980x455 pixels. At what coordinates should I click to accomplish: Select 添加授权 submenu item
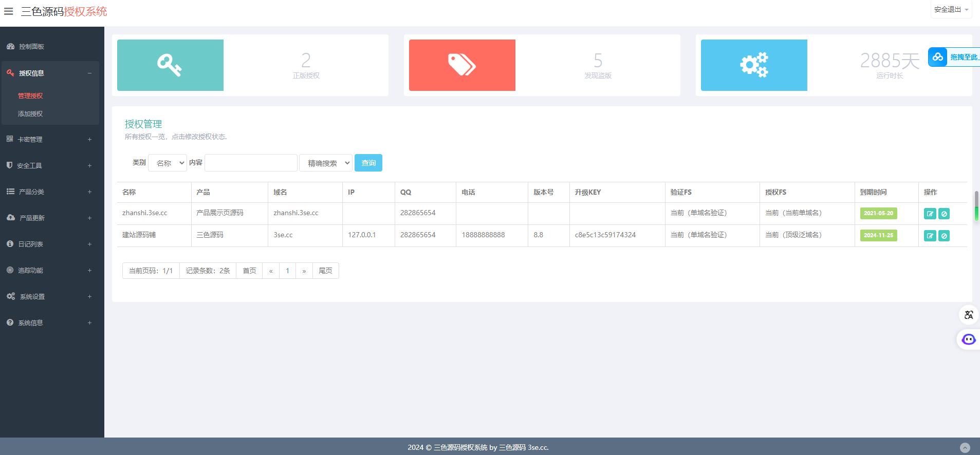click(x=30, y=113)
